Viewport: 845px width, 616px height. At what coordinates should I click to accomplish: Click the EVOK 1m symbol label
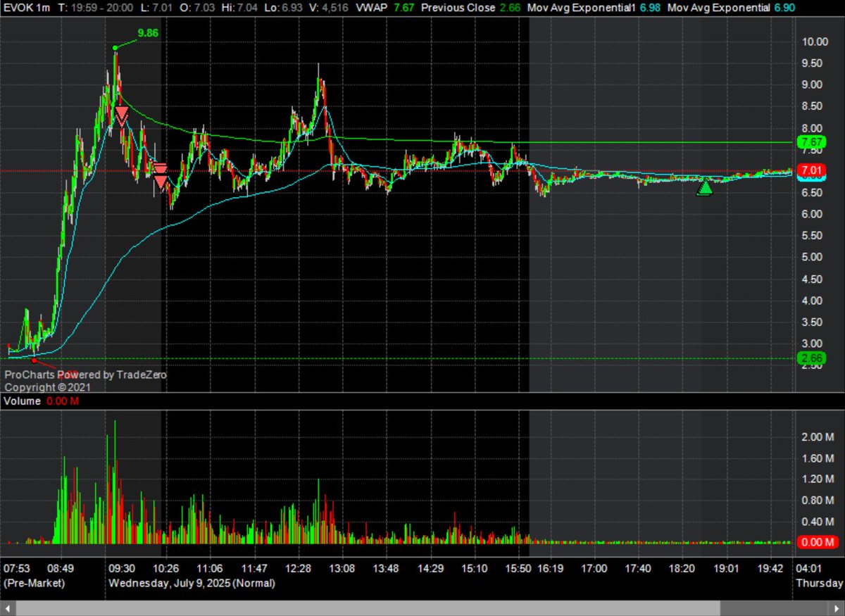(25, 8)
